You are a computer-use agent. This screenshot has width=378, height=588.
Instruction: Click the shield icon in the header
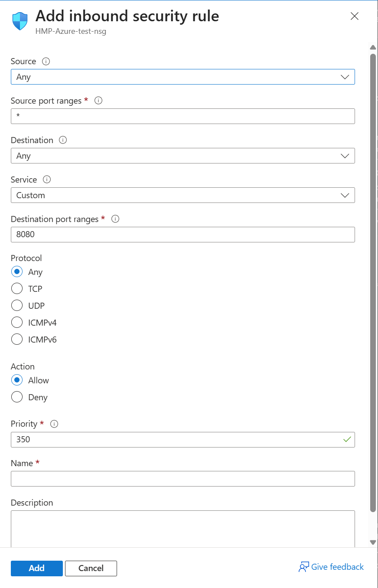(19, 20)
